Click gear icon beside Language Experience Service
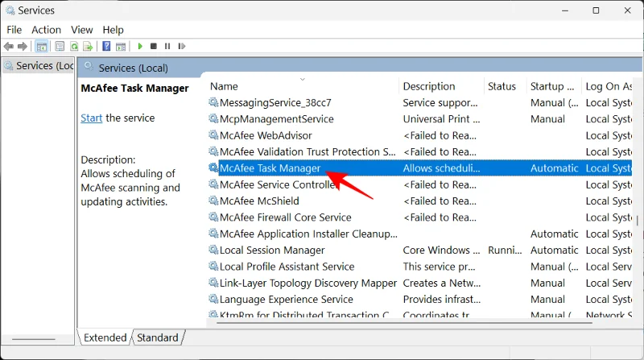Image resolution: width=644 pixels, height=360 pixels. pos(213,299)
